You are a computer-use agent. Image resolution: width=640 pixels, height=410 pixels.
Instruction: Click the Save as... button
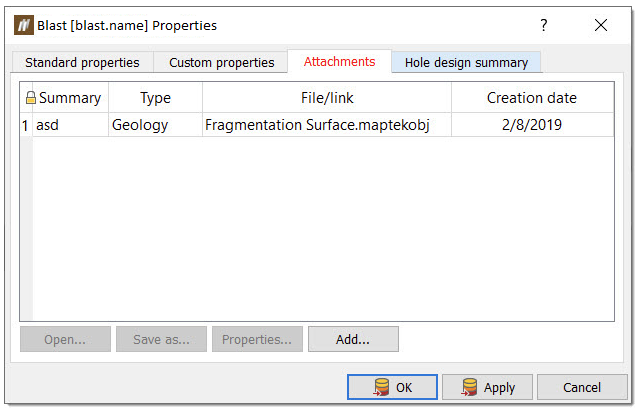(x=161, y=339)
